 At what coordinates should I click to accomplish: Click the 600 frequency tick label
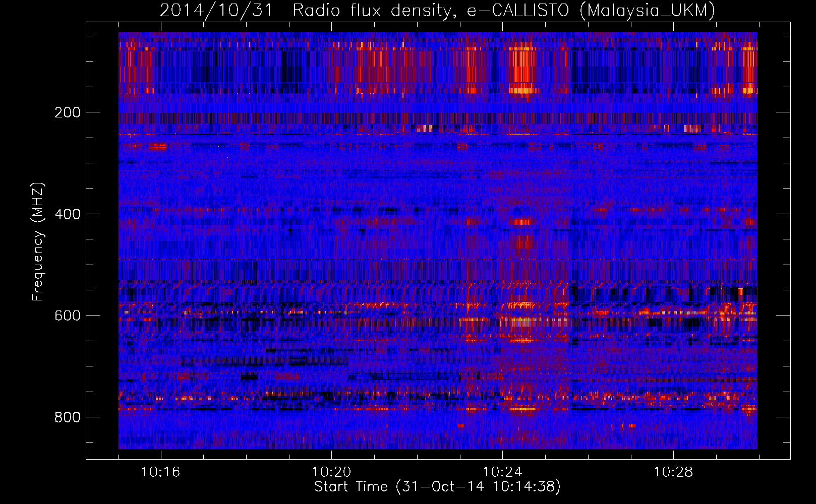pos(67,316)
